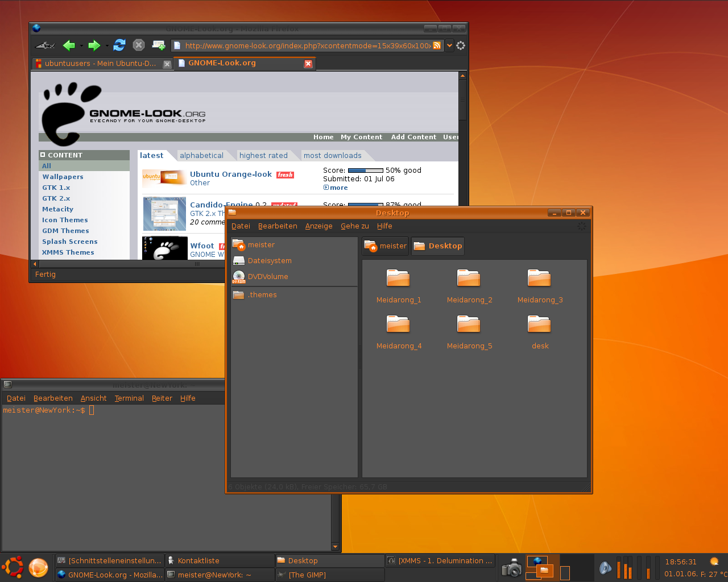
Task: Click the Candido-Engine screenshot thumbnail
Action: 164,214
